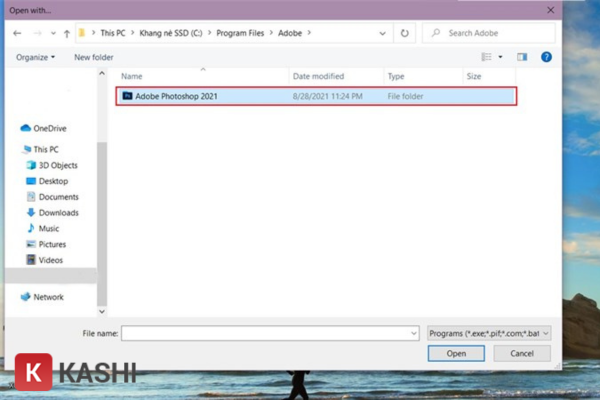The height and width of the screenshot is (400, 600).
Task: Open Desktop in navigation pane
Action: (x=53, y=181)
